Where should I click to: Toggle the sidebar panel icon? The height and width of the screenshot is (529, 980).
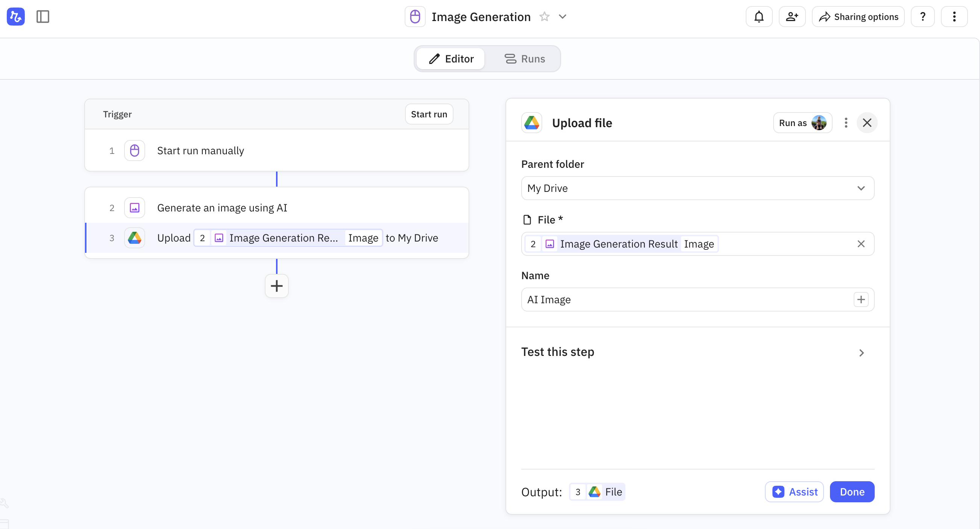click(x=42, y=17)
